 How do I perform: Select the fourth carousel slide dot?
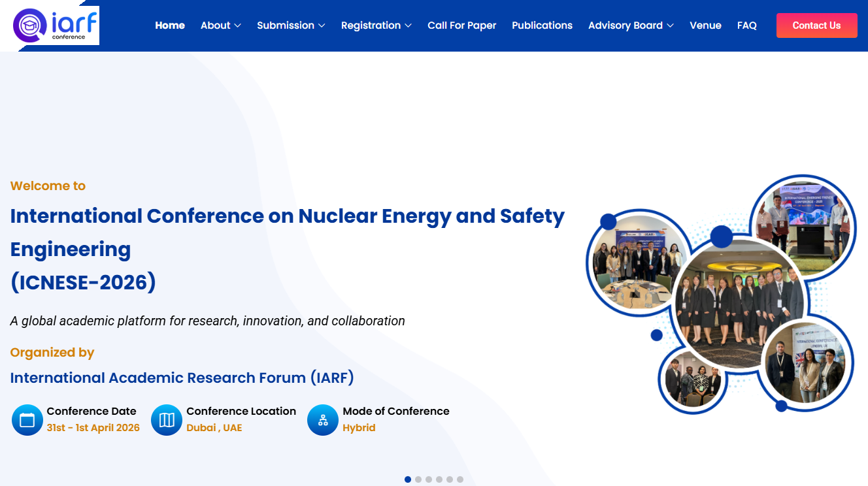[439, 479]
